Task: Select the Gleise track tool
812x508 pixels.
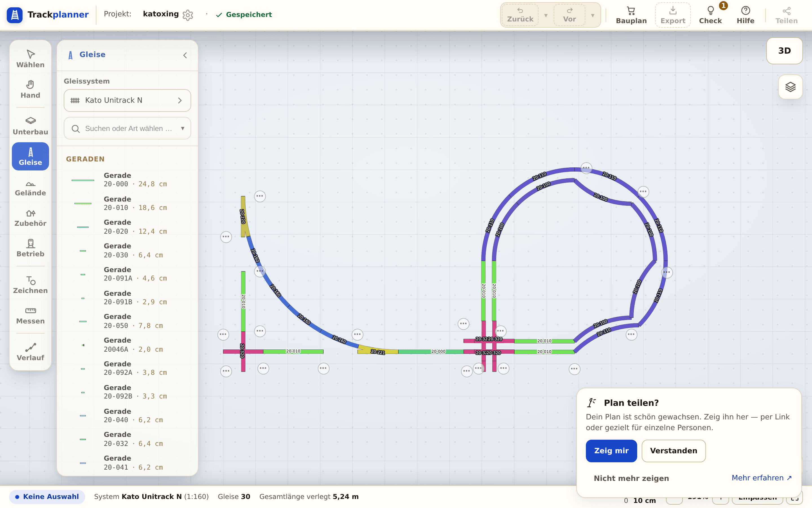Action: pyautogui.click(x=30, y=156)
